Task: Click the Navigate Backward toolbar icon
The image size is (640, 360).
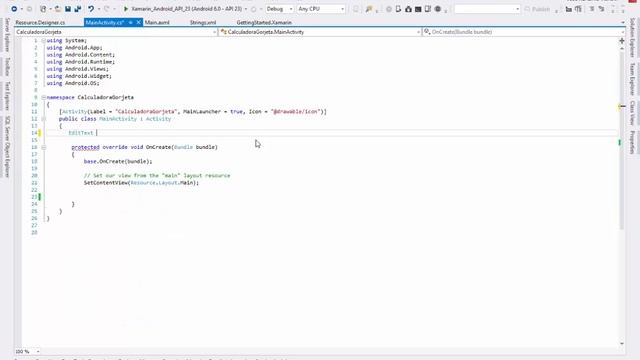Action: coord(14,9)
